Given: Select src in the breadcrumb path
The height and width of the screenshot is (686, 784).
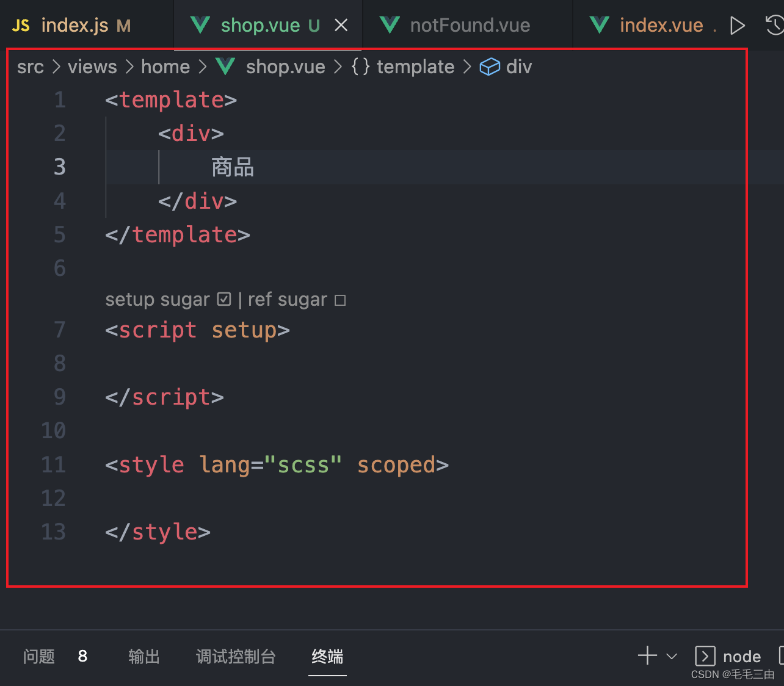Looking at the screenshot, I should (x=31, y=67).
